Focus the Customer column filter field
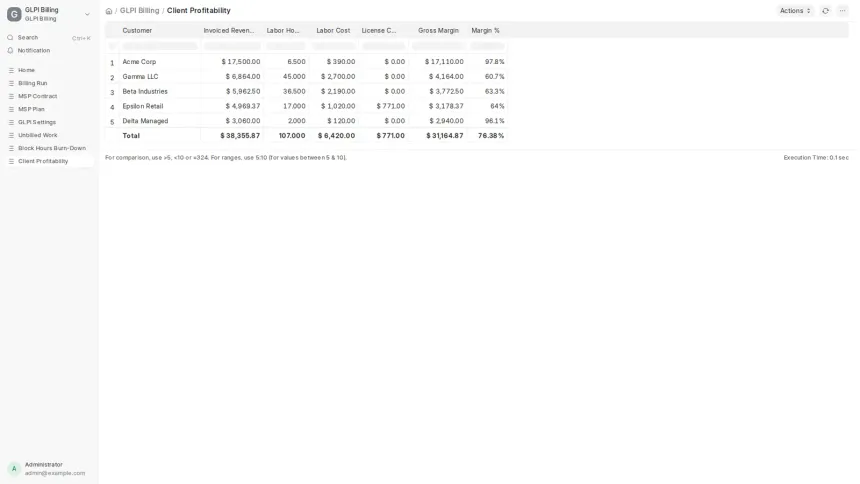Screen dimensions: 860x484 160,46
